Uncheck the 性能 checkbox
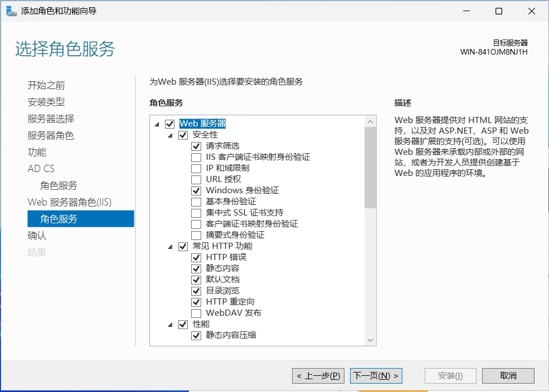 point(183,325)
